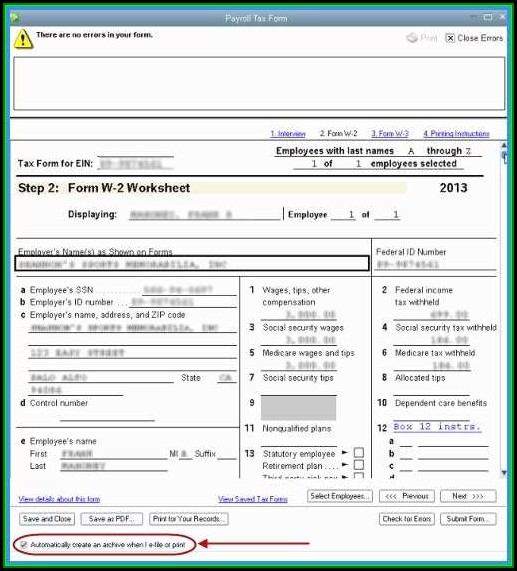Click the employee First name field
The height and width of the screenshot is (571, 517).
click(x=114, y=453)
